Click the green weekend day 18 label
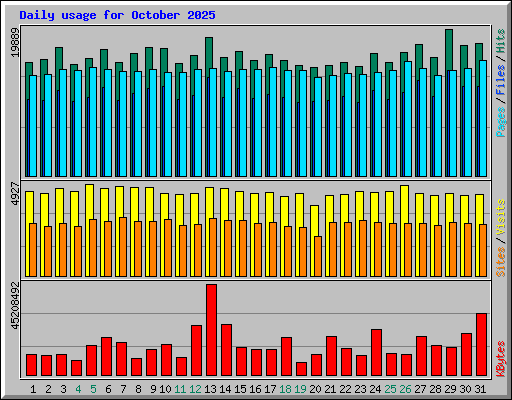This screenshot has height=400, width=512. click(285, 389)
